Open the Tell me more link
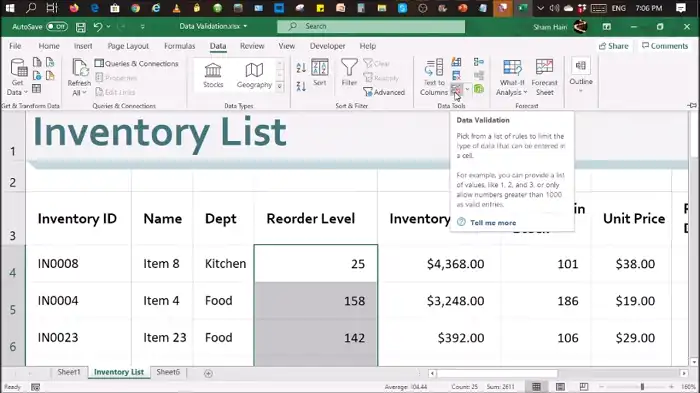This screenshot has height=393, width=700. point(493,222)
